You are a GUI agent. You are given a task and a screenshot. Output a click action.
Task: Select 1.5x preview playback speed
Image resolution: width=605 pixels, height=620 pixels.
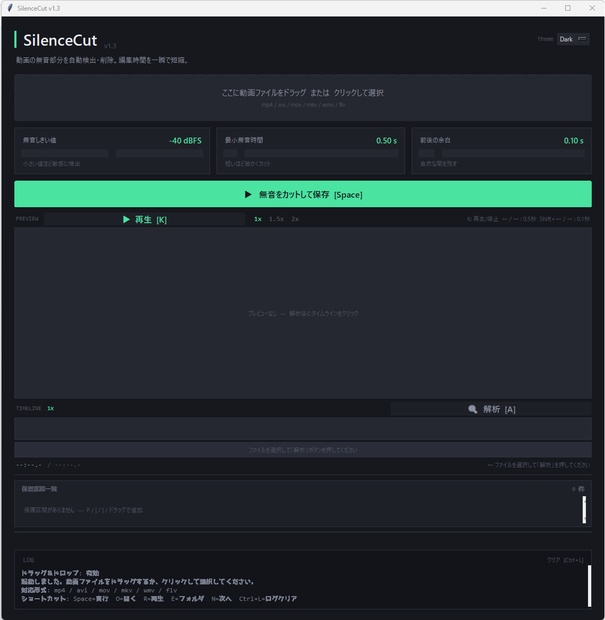pos(276,219)
